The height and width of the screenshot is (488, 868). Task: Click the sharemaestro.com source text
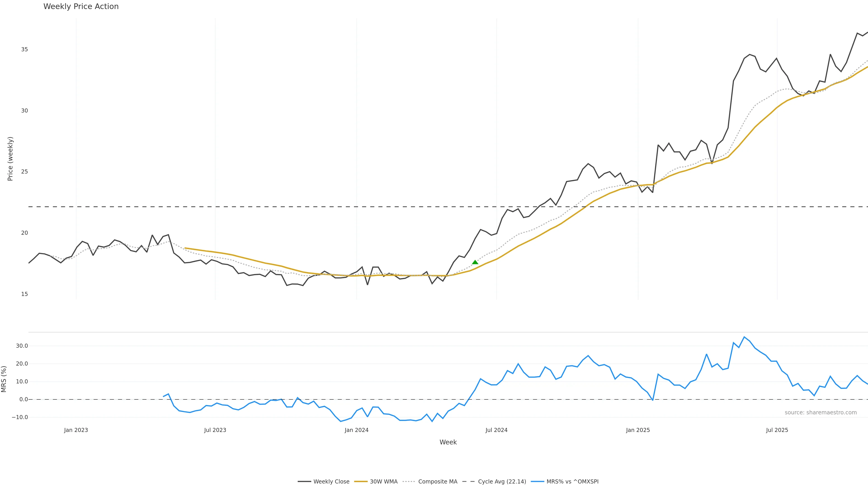coord(821,413)
